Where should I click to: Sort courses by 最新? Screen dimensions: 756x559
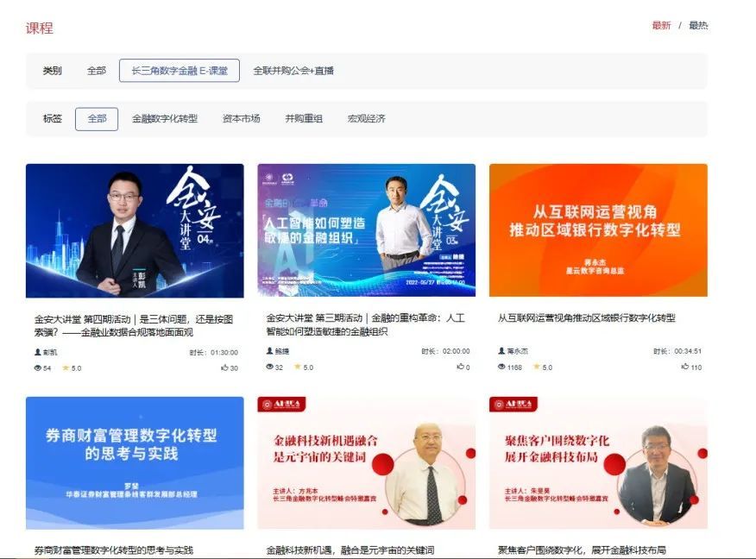click(x=661, y=26)
